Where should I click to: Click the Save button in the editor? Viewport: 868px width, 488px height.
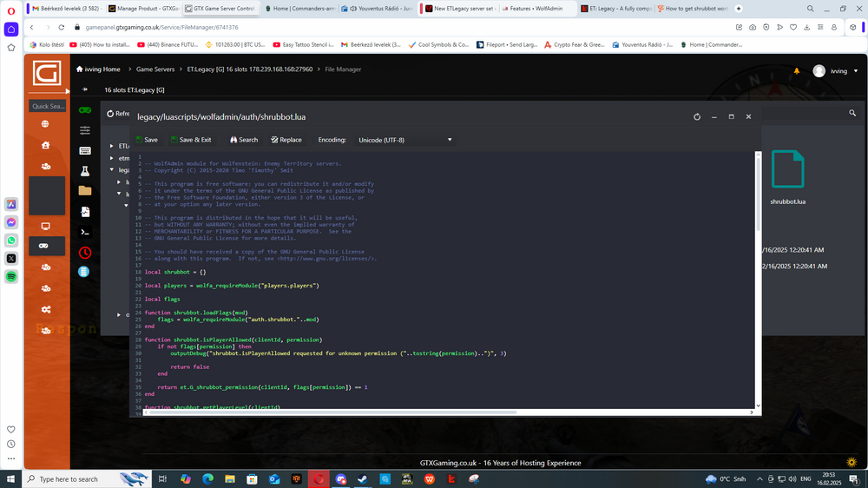tap(147, 140)
